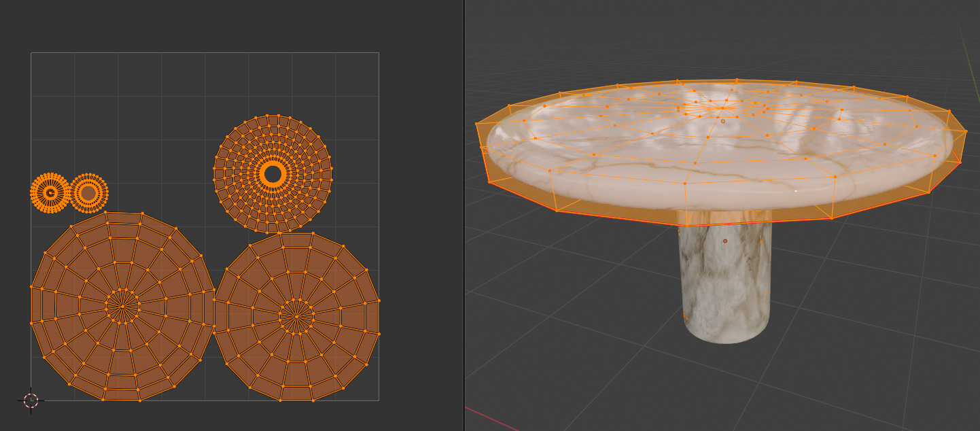Select the second small ring-shaped UV island
This screenshot has width=980, height=431.
[x=89, y=193]
